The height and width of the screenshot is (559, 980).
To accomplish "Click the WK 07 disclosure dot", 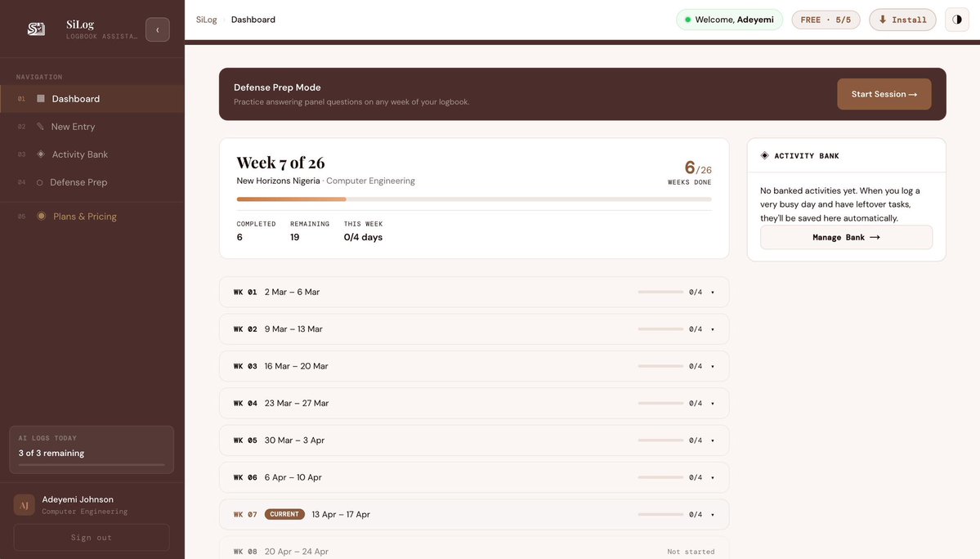I will point(713,515).
